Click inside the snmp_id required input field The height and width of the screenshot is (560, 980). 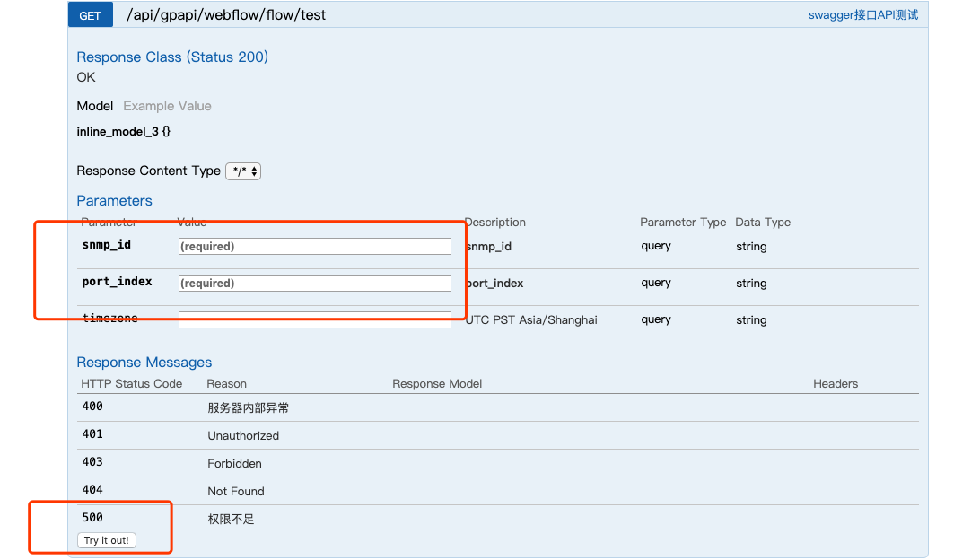pos(314,246)
